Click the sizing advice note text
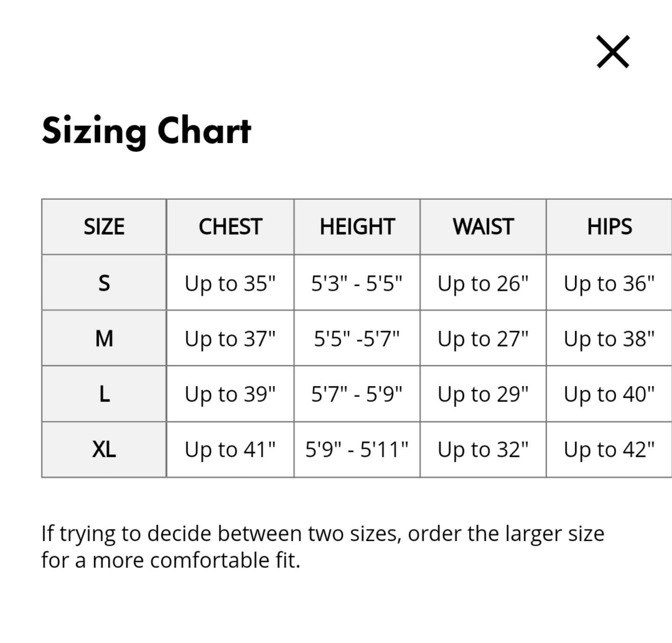 (x=323, y=547)
